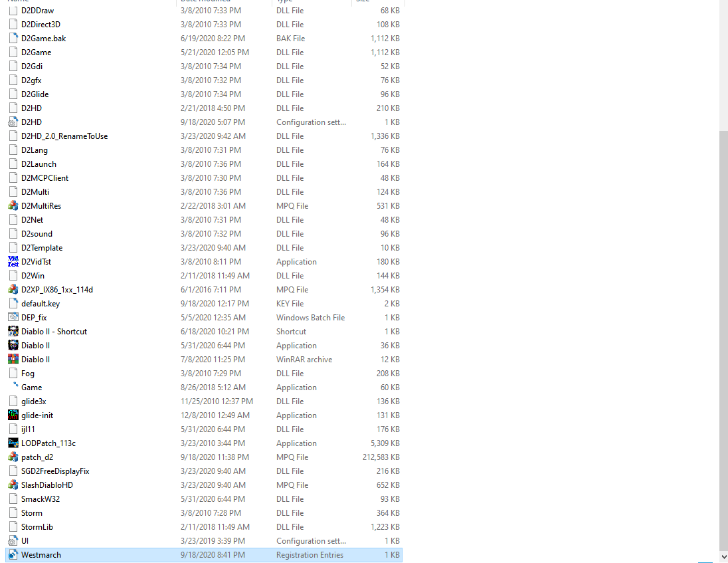This screenshot has height=563, width=728.
Task: Click the Shortcut type text
Action: click(291, 331)
